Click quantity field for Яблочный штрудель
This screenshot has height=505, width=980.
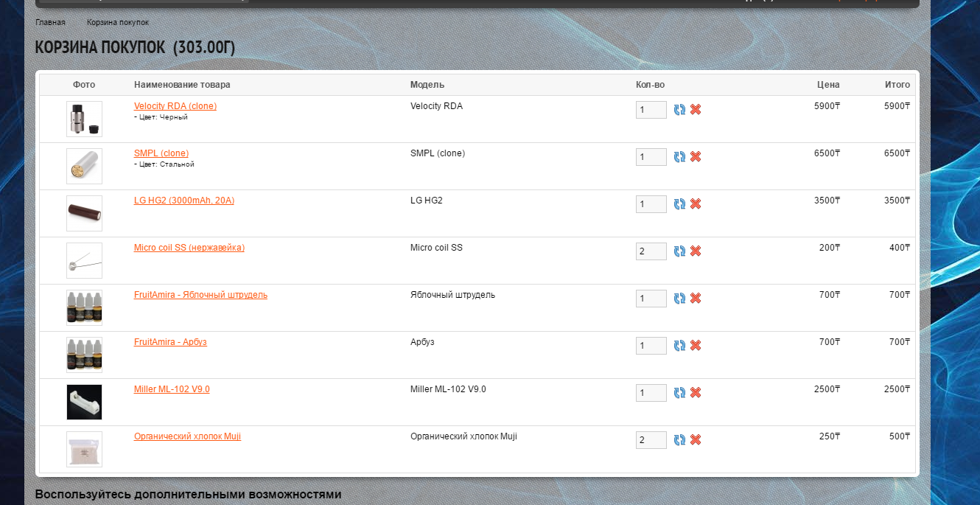pos(651,299)
